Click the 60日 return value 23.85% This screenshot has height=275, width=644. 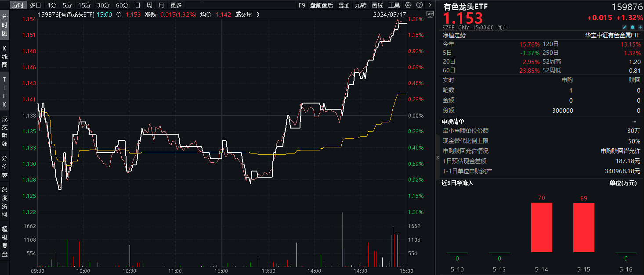pos(529,70)
